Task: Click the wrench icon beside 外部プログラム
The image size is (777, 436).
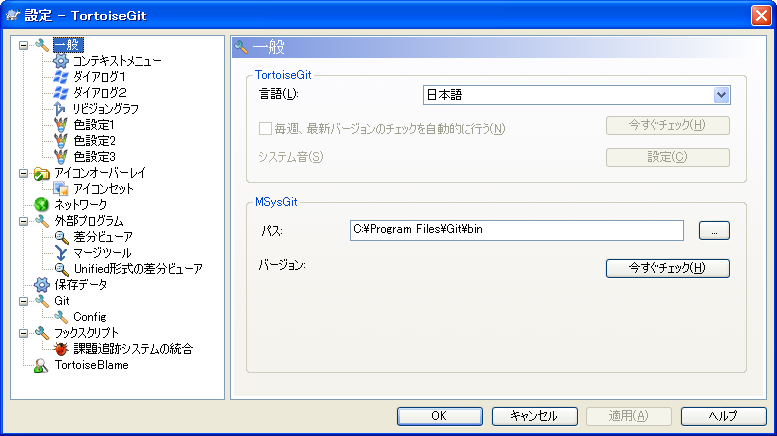Action: tap(42, 221)
